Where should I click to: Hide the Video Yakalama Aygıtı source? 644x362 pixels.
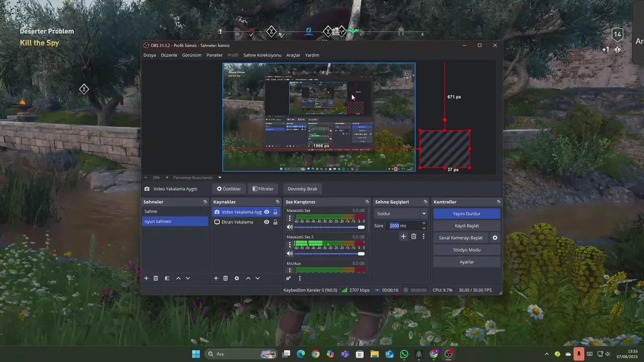tap(267, 212)
